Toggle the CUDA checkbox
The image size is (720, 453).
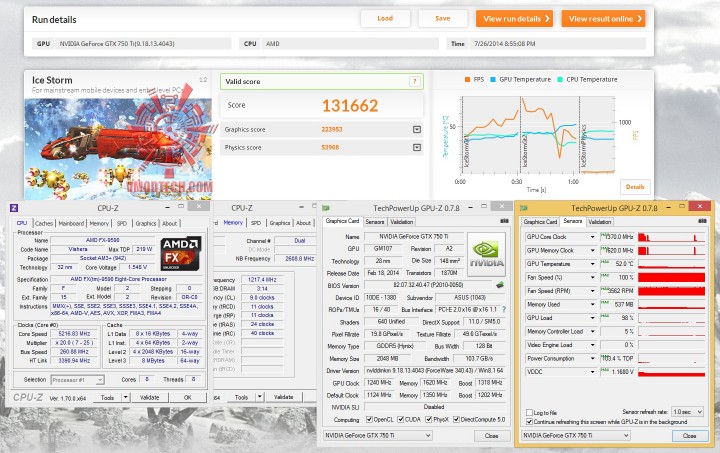pyautogui.click(x=400, y=419)
